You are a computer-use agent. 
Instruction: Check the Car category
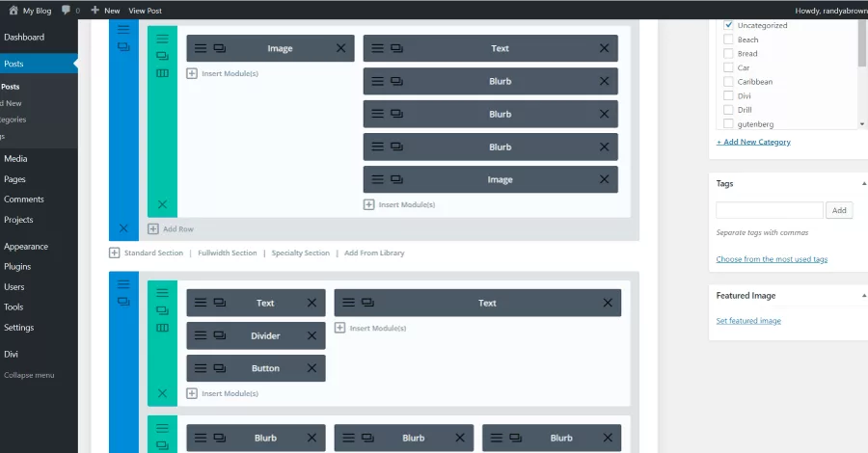(728, 67)
